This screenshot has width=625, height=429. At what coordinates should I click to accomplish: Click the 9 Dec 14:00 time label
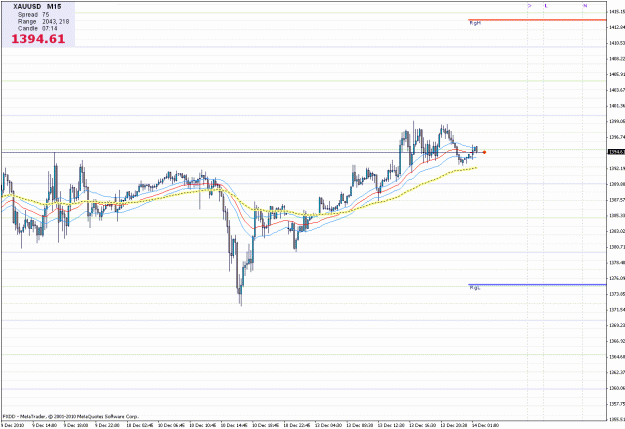click(44, 425)
